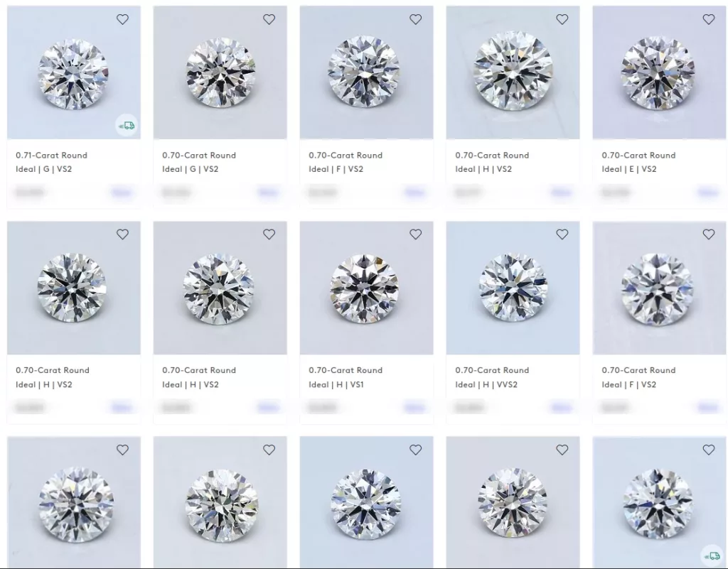Click blurred view button on E VS2 card

[x=707, y=192]
